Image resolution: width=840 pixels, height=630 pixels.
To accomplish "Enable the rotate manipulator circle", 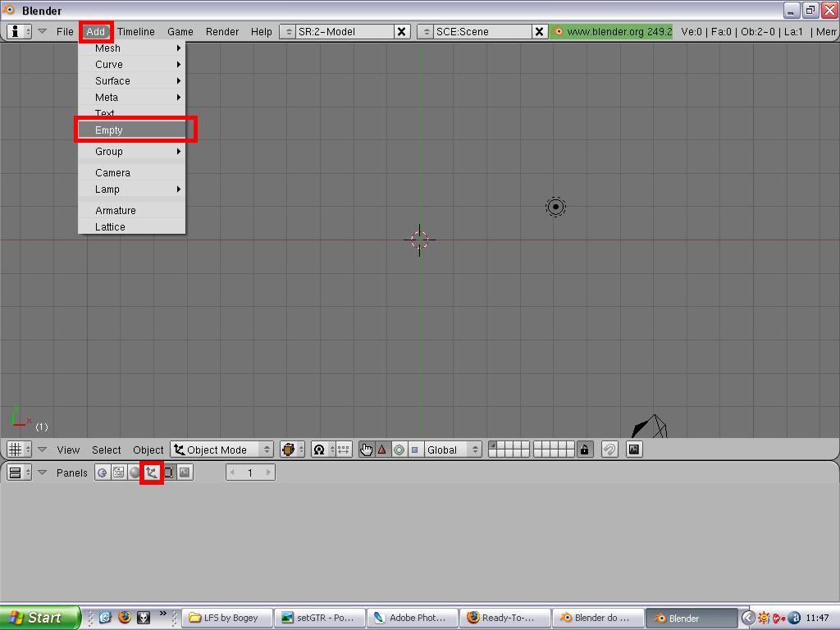I will (x=399, y=450).
